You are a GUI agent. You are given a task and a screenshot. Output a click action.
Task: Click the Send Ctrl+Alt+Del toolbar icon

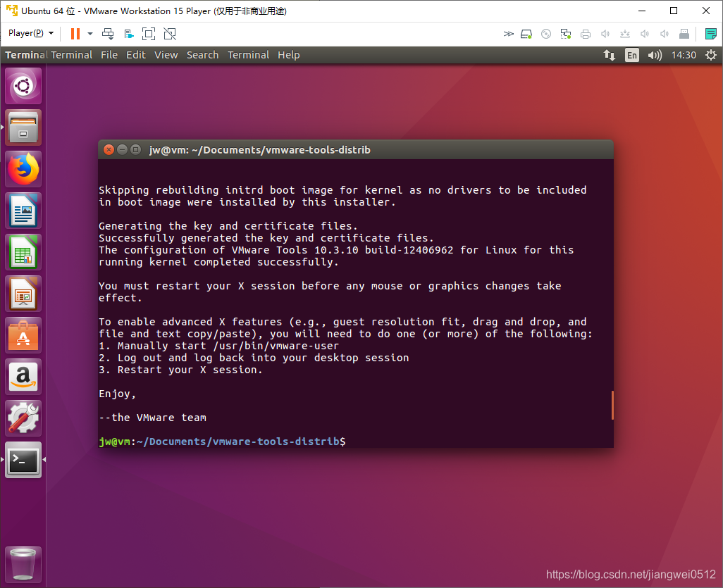click(108, 34)
